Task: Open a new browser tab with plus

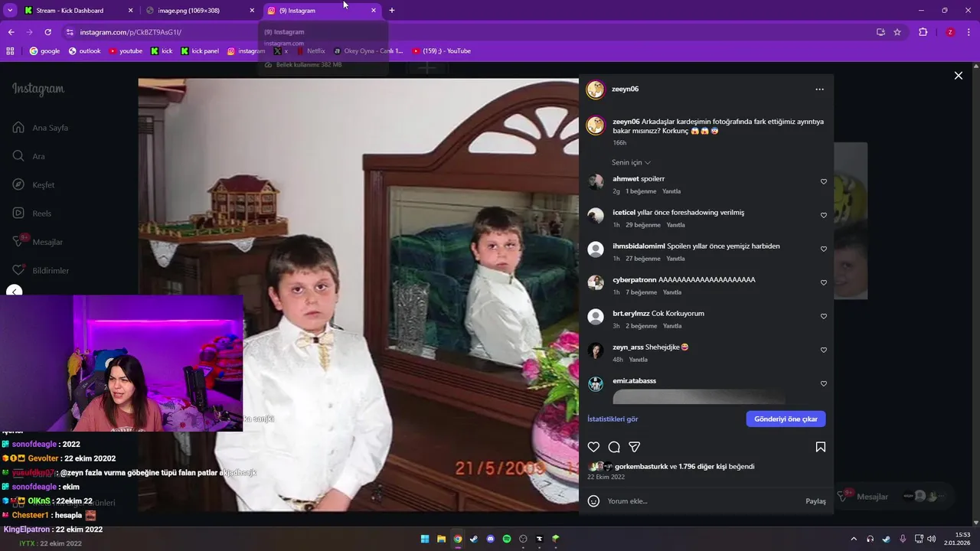Action: 392,11
